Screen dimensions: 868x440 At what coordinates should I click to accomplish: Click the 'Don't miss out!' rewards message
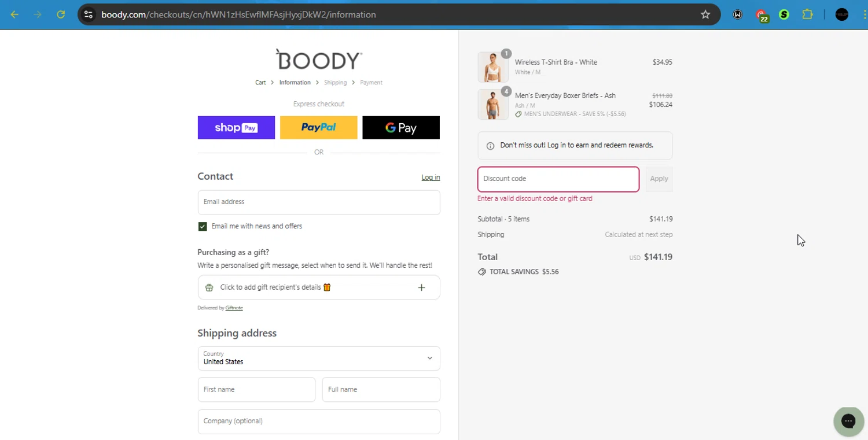coord(577,146)
